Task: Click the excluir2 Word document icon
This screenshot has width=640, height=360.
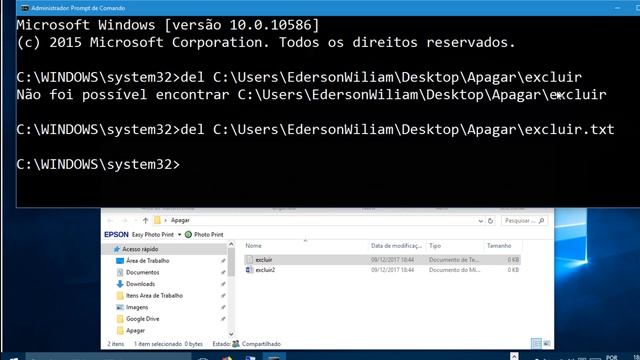Action: click(249, 270)
